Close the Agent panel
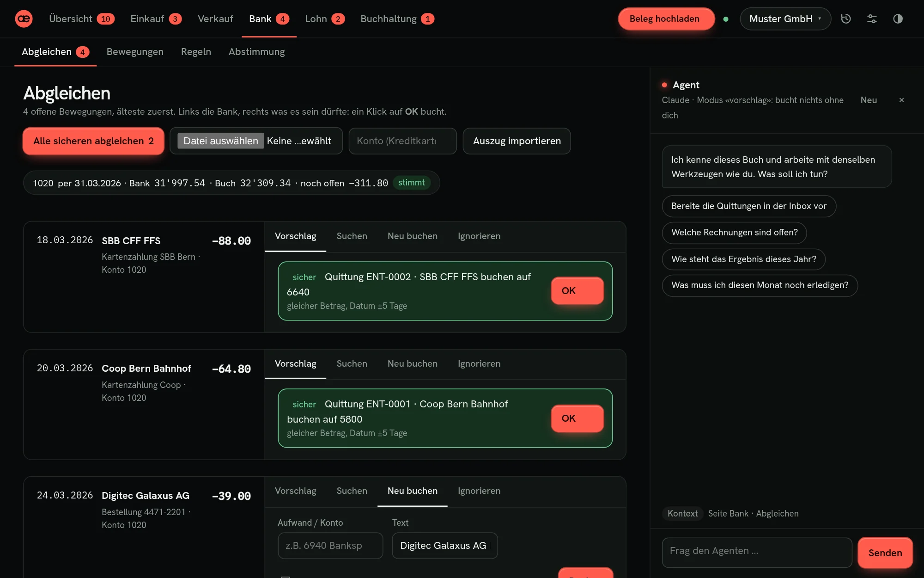The height and width of the screenshot is (578, 924). click(x=901, y=100)
